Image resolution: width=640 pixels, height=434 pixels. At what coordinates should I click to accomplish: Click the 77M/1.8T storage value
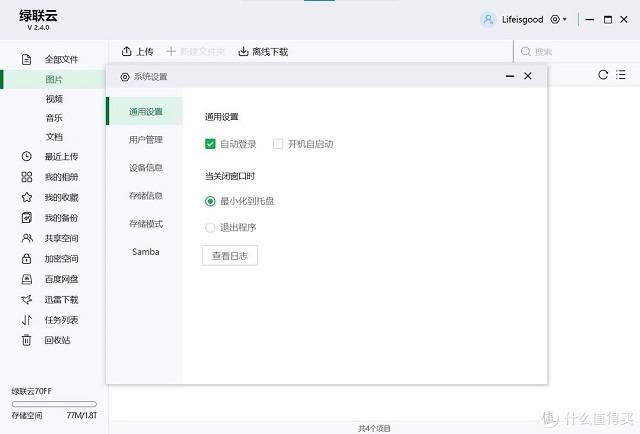pos(82,416)
